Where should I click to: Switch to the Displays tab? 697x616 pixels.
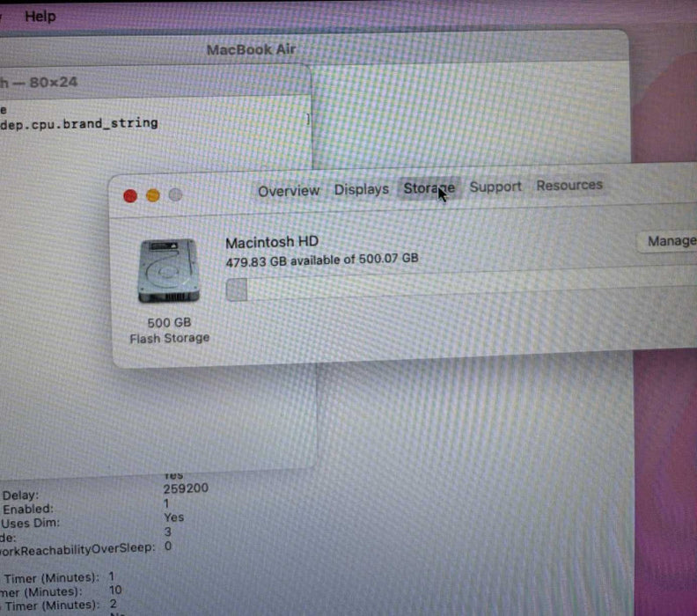pyautogui.click(x=362, y=189)
